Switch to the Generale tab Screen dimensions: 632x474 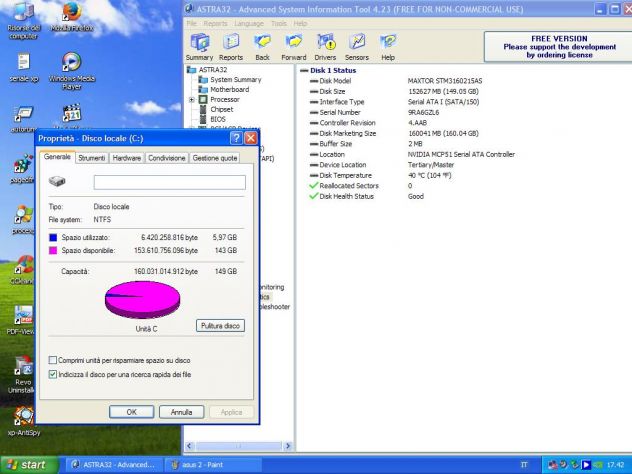[57, 157]
